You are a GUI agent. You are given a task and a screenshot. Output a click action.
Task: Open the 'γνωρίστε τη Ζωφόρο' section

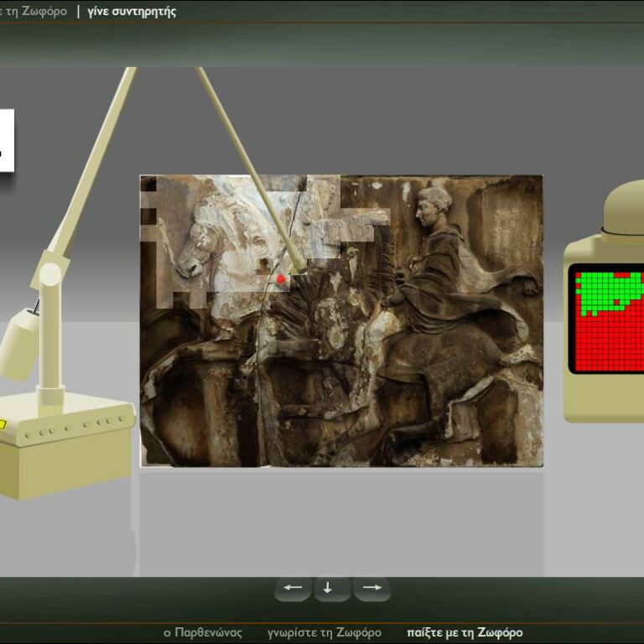coord(325,632)
